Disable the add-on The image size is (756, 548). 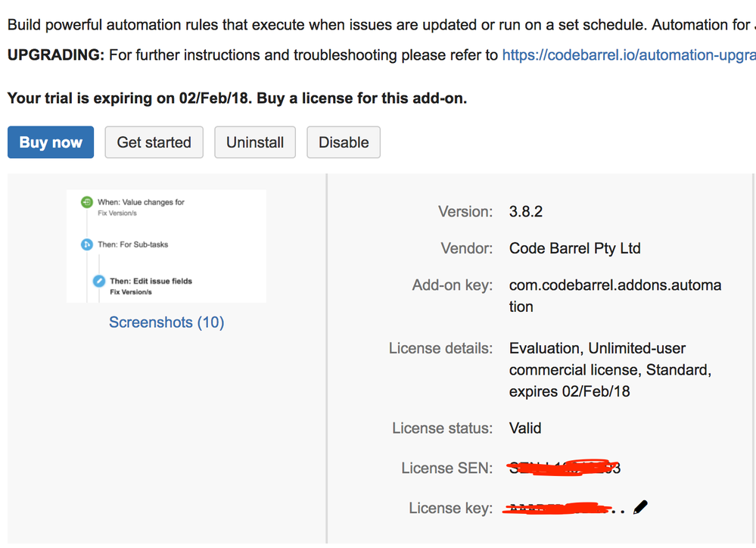coord(344,142)
